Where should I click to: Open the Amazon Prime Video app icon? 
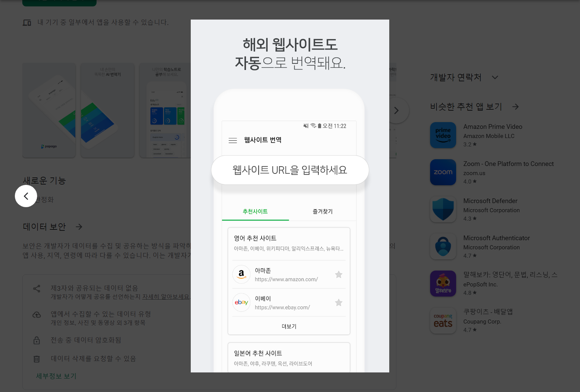tap(443, 135)
